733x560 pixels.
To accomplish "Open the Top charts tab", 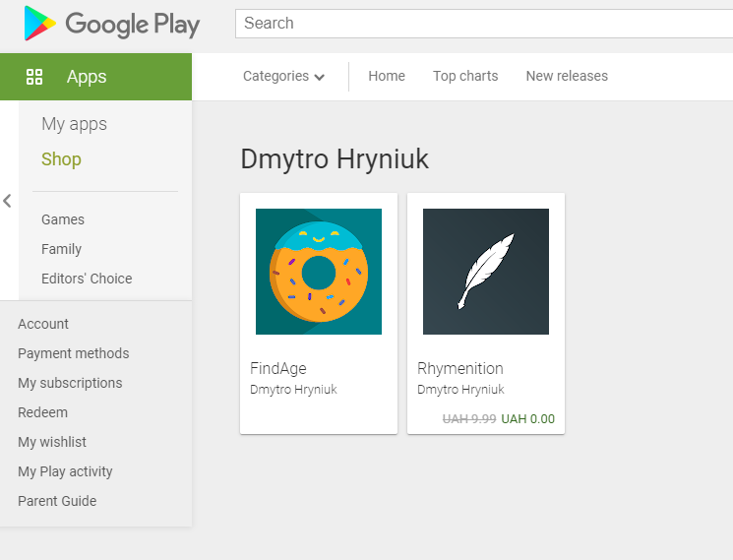I will [465, 76].
